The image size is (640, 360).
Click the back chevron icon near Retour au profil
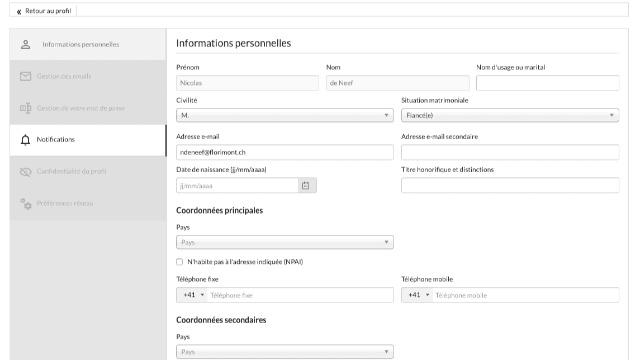(x=19, y=11)
